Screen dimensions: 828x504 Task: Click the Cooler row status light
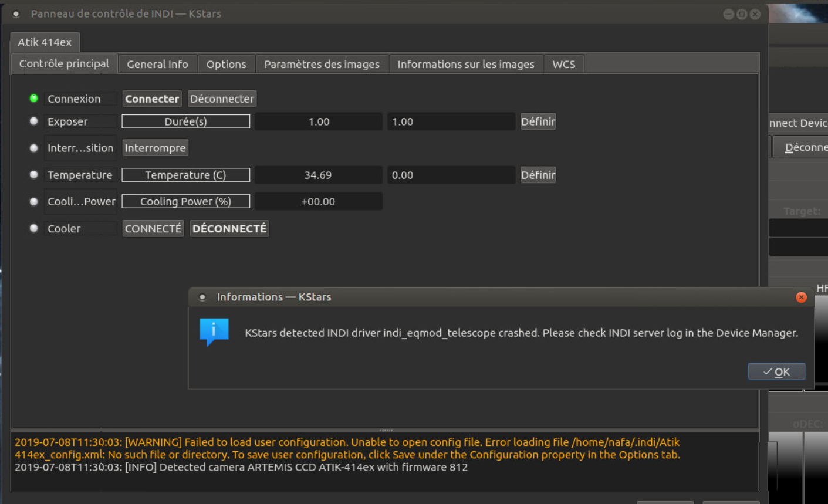(x=34, y=228)
